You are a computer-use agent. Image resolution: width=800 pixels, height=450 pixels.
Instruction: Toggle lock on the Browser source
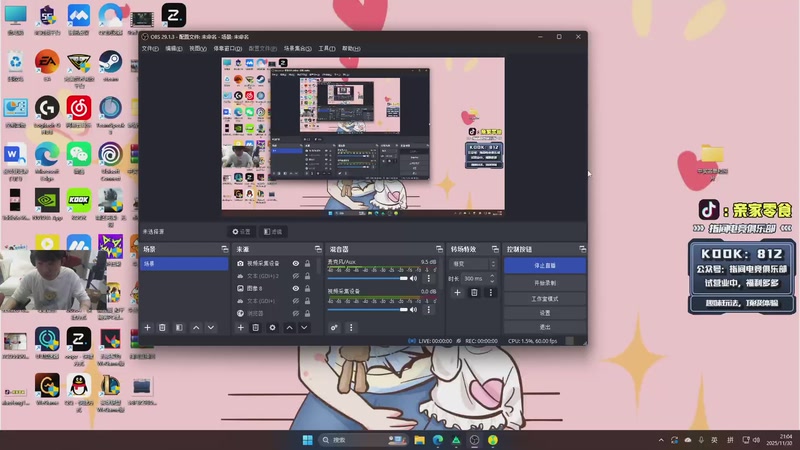pyautogui.click(x=307, y=313)
